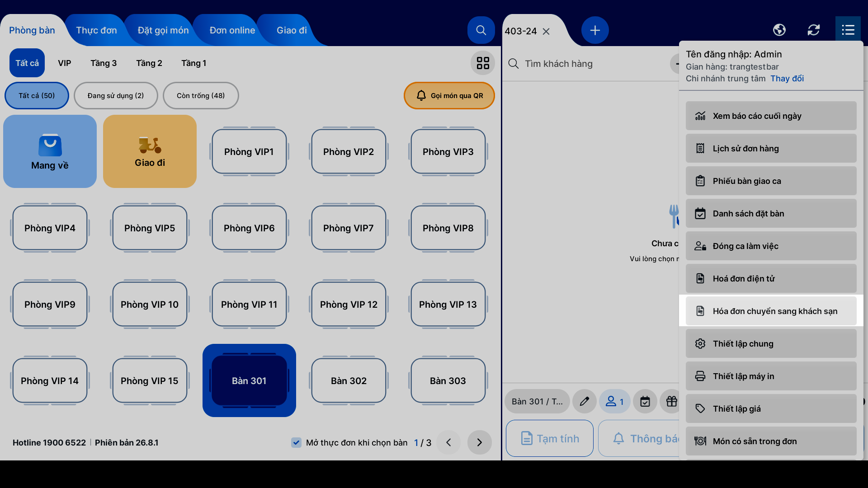Screen dimensions: 868x488
Task: Open the search magnifier in top bar
Action: [x=481, y=30]
